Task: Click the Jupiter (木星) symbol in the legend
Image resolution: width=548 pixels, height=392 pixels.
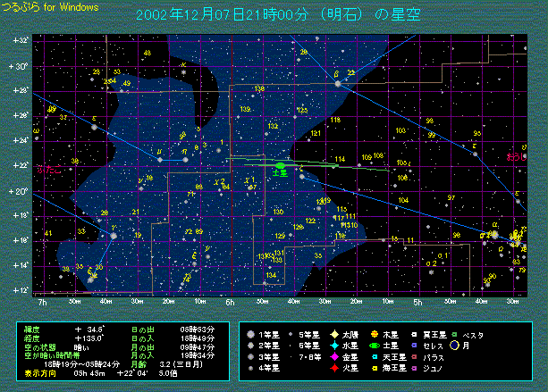Action: tap(373, 332)
